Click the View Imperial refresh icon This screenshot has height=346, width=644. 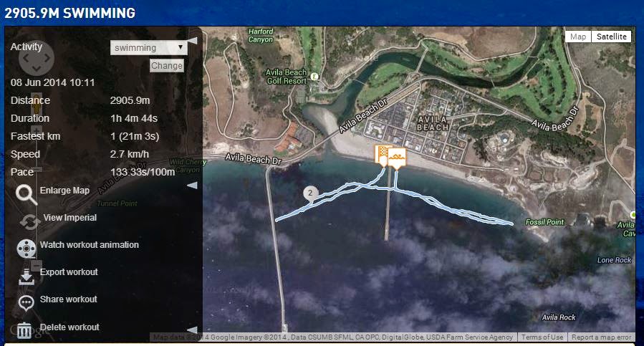pyautogui.click(x=29, y=222)
